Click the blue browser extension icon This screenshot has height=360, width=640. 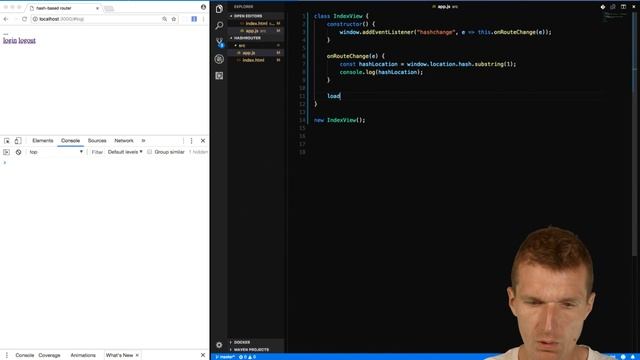click(x=194, y=19)
